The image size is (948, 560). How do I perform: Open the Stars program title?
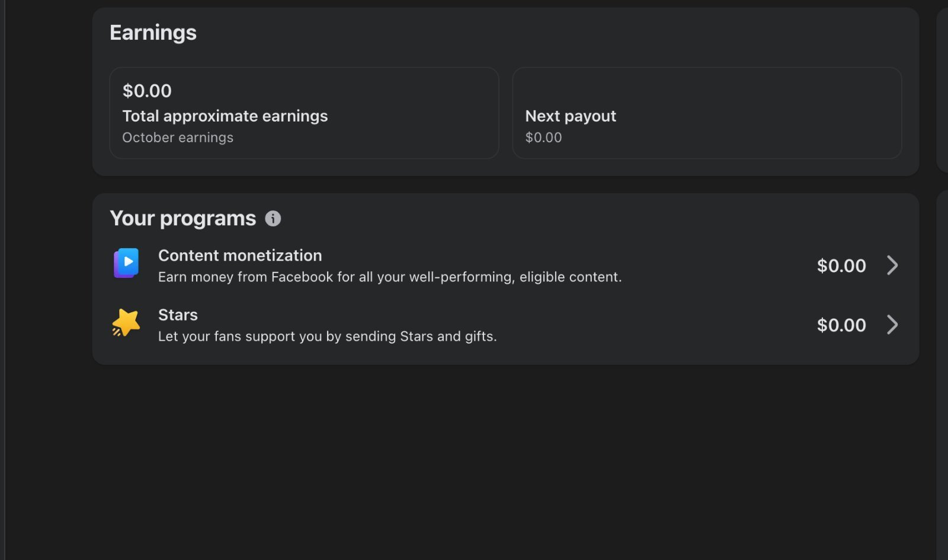tap(178, 315)
